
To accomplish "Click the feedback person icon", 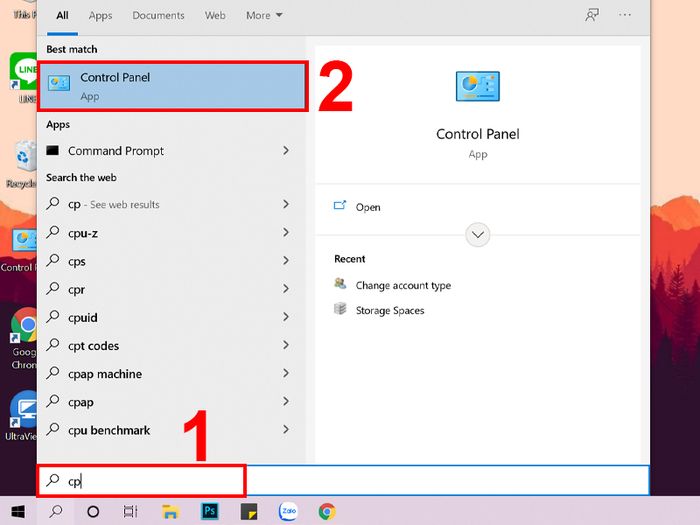I will click(592, 15).
